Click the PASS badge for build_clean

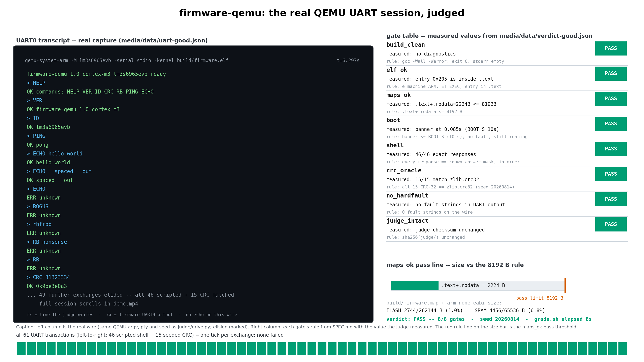click(x=611, y=48)
